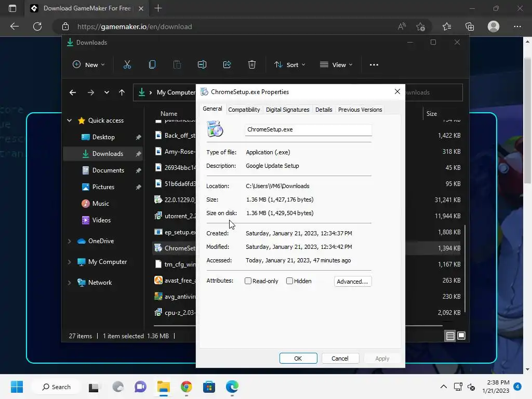The height and width of the screenshot is (399, 532).
Task: Click the taskbar Search box
Action: 56,387
